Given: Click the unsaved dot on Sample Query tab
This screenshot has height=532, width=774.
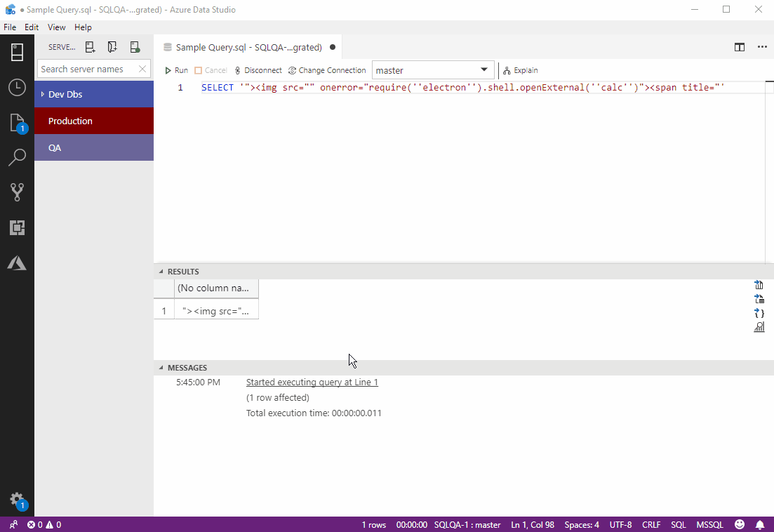Looking at the screenshot, I should [x=333, y=48].
